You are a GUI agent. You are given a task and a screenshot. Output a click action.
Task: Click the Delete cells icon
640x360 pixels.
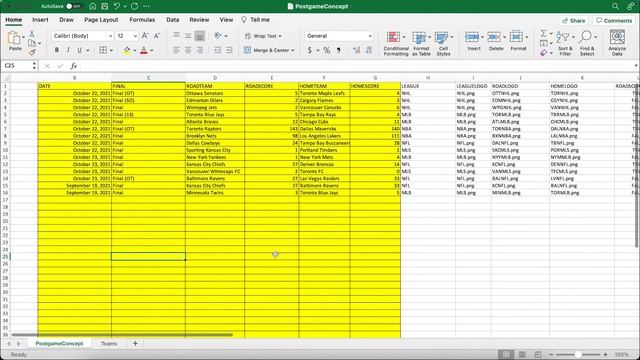(x=494, y=37)
